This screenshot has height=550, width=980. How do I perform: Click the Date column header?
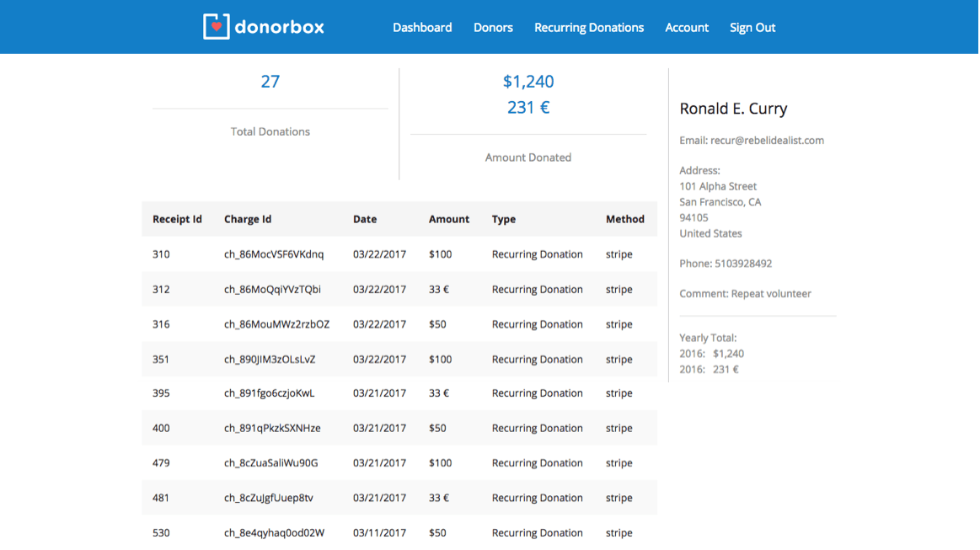[364, 219]
